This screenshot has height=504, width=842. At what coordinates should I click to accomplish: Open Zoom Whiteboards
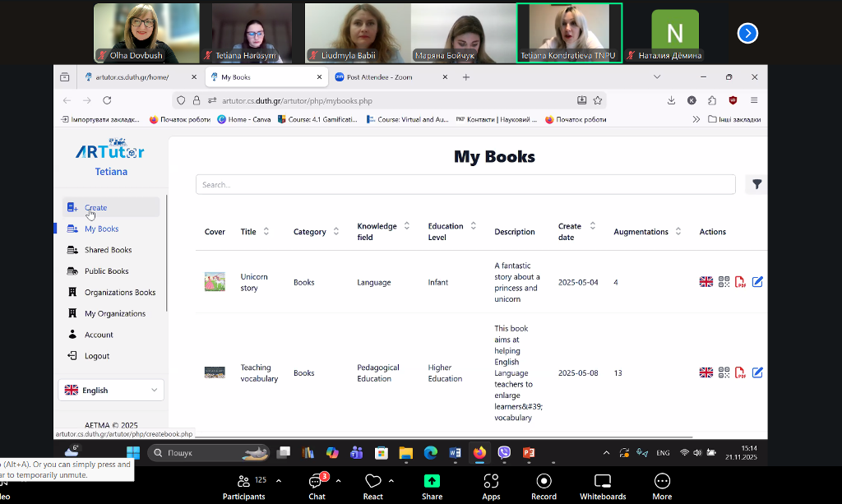[602, 486]
